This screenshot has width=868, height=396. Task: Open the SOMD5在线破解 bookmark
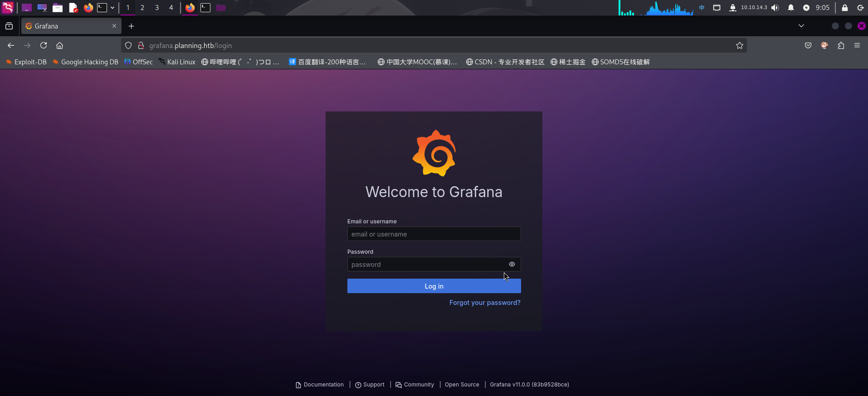coord(620,62)
